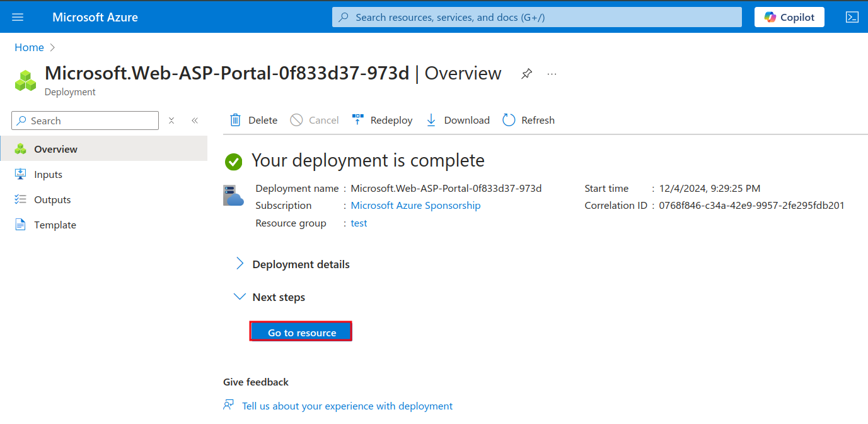The image size is (868, 424).
Task: Click the breadcrumb chevron after Home
Action: (x=52, y=47)
